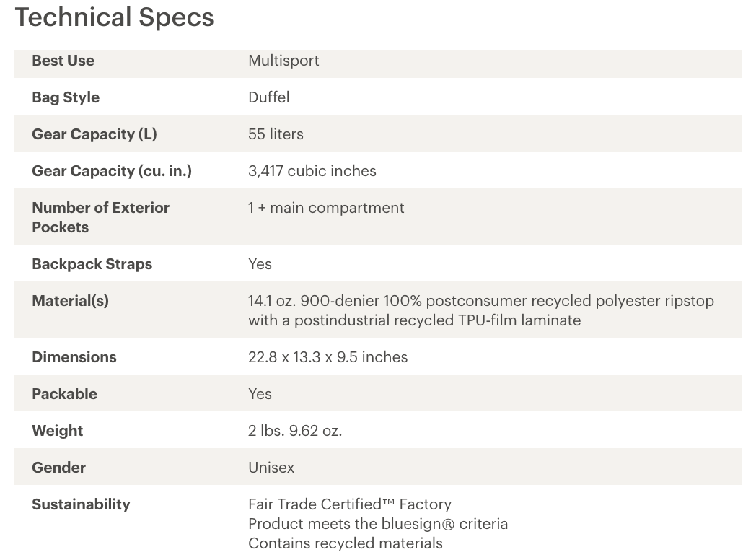This screenshot has width=756, height=560.
Task: Click the 55 liters value
Action: coord(276,134)
